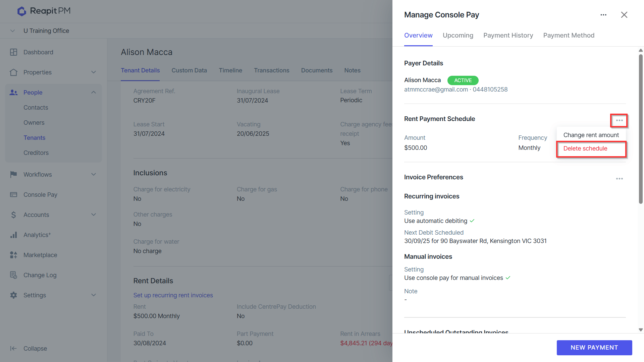This screenshot has height=362, width=644.
Task: Switch to the Payment History tab
Action: click(508, 35)
